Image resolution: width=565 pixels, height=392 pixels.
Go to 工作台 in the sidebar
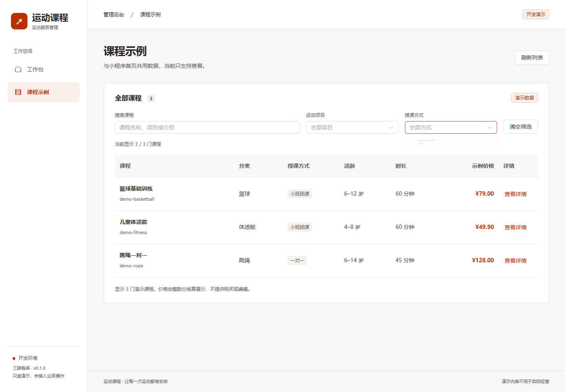coord(44,69)
